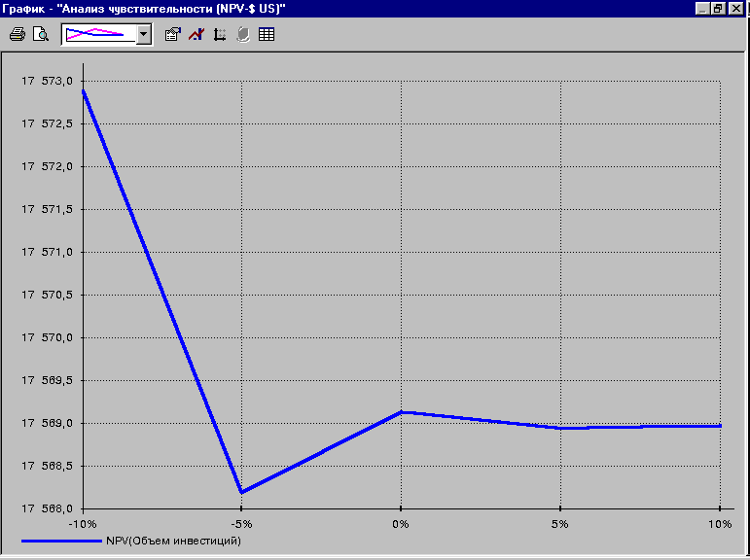
Task: Click y-axis label 17 570,0
Action: coord(47,337)
